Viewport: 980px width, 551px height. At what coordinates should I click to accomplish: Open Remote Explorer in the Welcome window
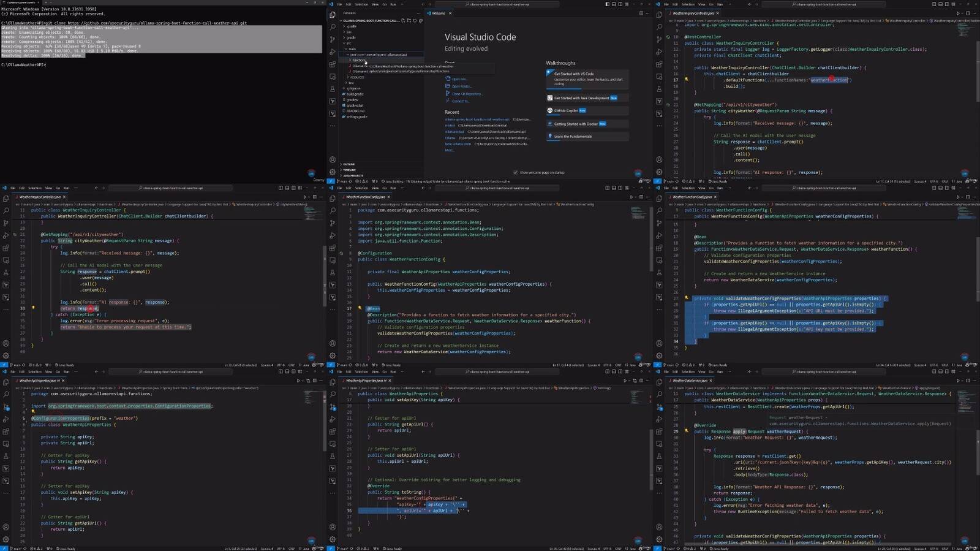pyautogui.click(x=333, y=77)
